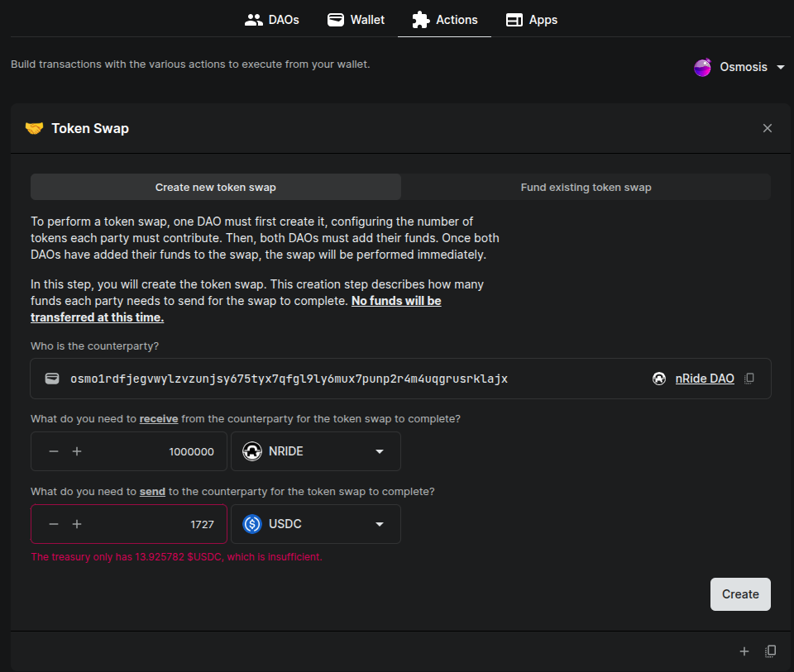Close the Token Swap action
The height and width of the screenshot is (672, 794).
click(x=768, y=128)
